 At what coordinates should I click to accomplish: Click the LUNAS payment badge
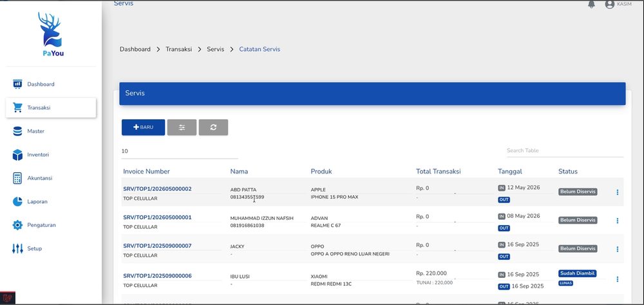coord(565,283)
